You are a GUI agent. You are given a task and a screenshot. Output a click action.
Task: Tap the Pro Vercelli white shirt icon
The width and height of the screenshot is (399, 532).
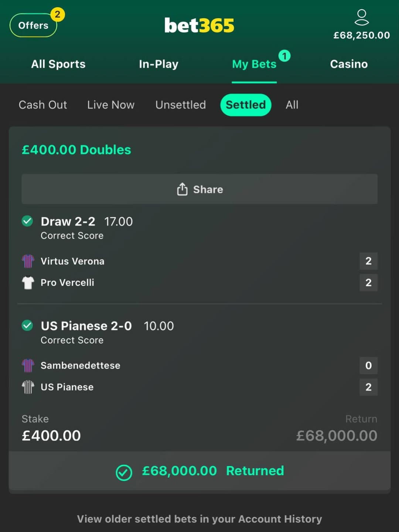point(28,283)
